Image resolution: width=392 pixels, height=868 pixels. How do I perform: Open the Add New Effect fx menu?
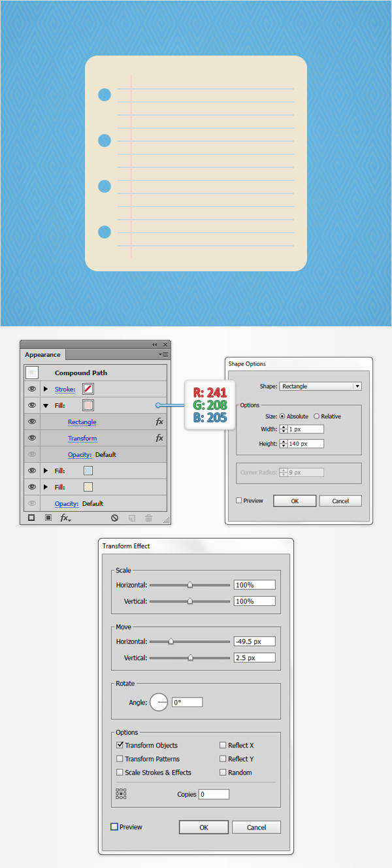[66, 518]
